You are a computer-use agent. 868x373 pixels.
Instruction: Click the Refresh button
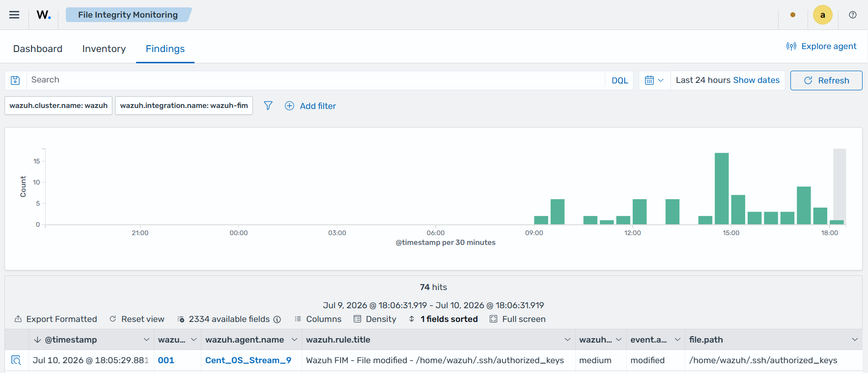[x=826, y=80]
